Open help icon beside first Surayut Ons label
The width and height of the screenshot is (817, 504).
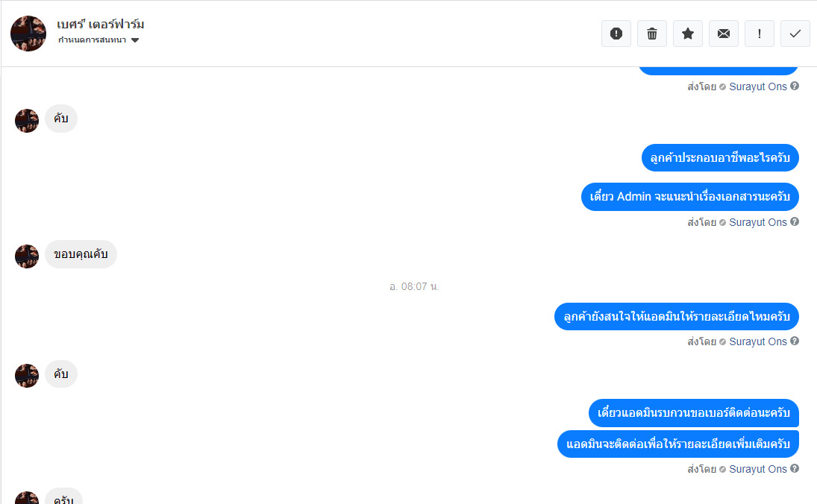[x=795, y=86]
